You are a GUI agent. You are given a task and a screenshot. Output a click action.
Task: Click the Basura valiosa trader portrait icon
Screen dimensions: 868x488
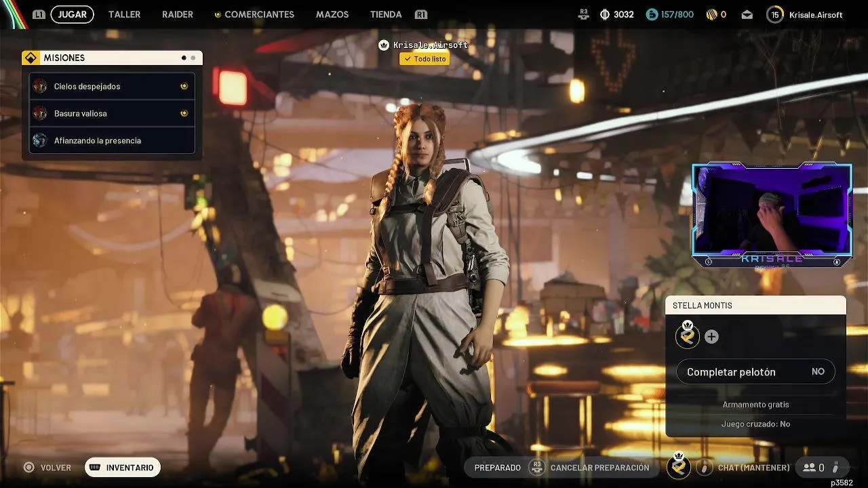(40, 113)
